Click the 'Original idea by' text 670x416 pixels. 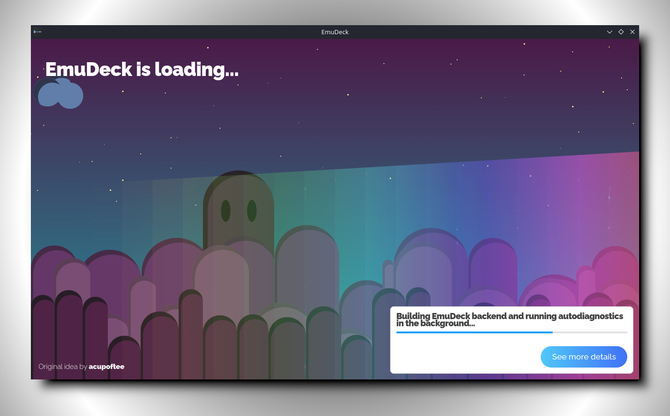tap(63, 366)
